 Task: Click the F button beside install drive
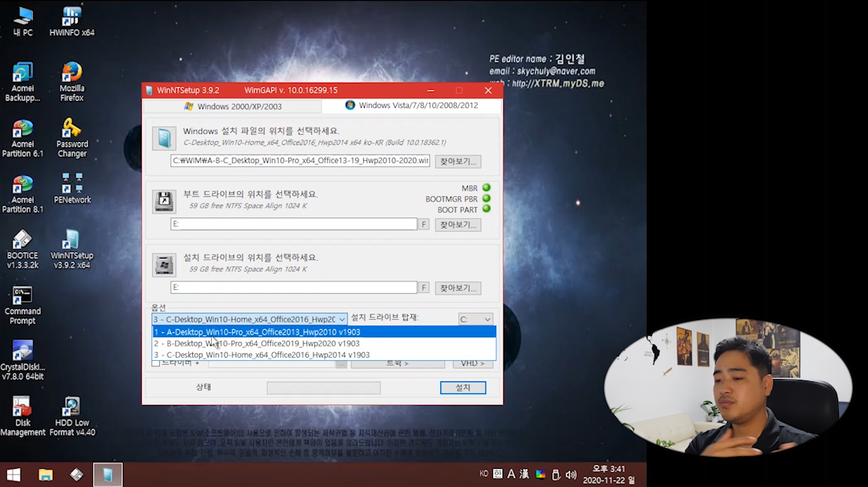[424, 288]
